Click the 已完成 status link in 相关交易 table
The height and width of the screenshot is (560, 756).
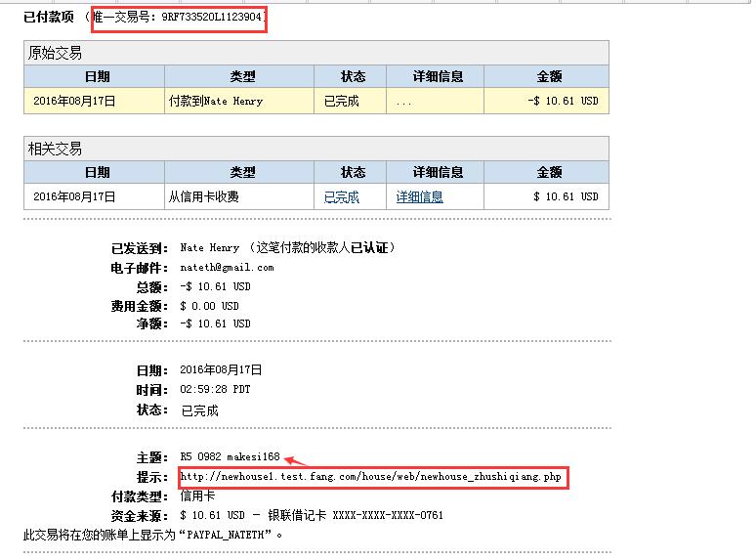click(341, 196)
